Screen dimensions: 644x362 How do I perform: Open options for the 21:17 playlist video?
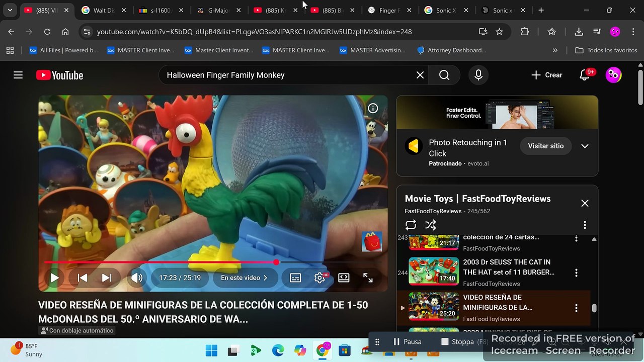(576, 238)
